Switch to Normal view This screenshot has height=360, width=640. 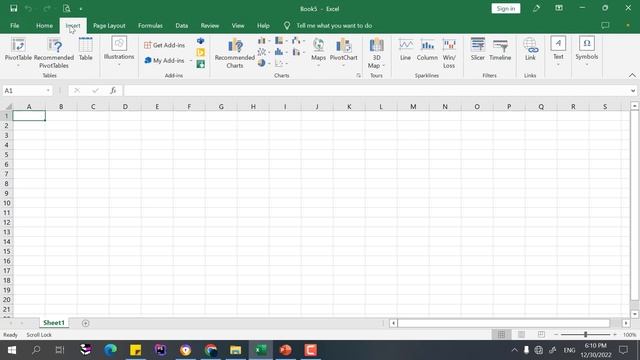tap(501, 335)
